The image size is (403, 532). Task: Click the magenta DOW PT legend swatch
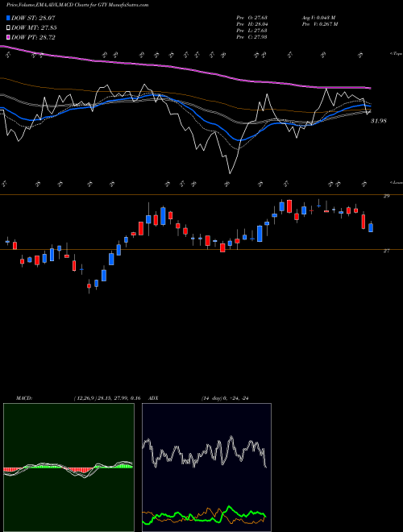[x=8, y=37]
